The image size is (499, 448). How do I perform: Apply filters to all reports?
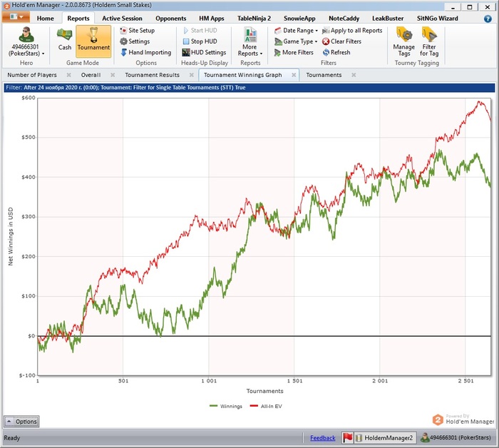pyautogui.click(x=352, y=31)
